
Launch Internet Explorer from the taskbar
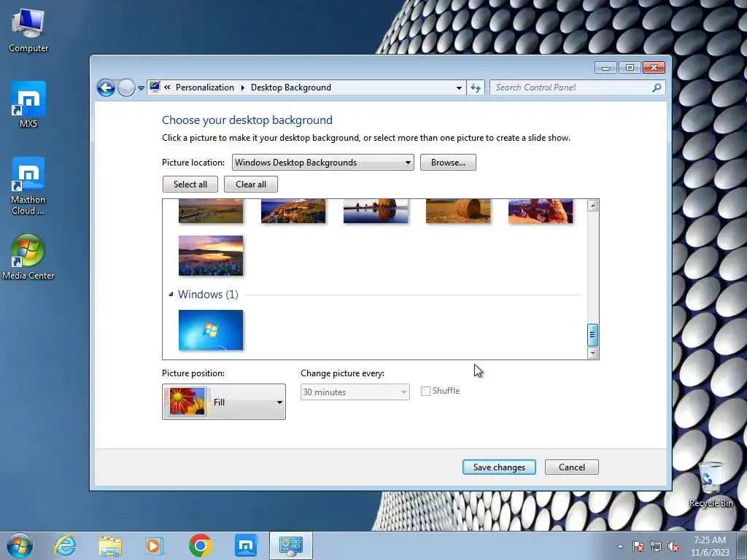click(x=65, y=545)
